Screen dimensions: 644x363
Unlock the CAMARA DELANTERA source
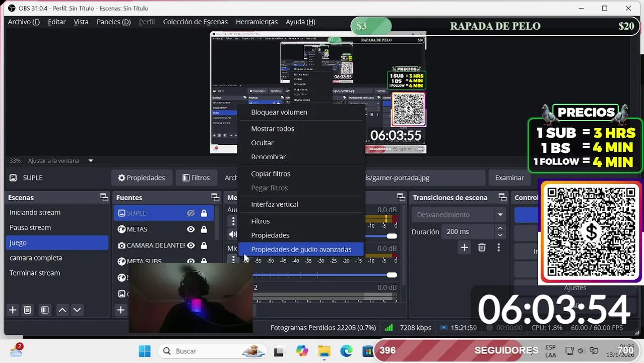(204, 246)
